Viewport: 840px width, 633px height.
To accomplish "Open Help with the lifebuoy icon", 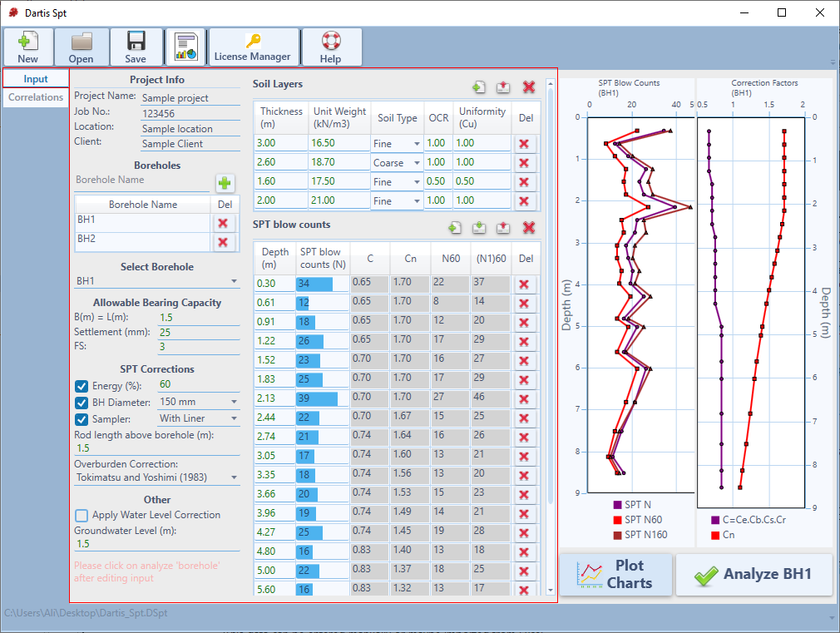I will (x=331, y=47).
